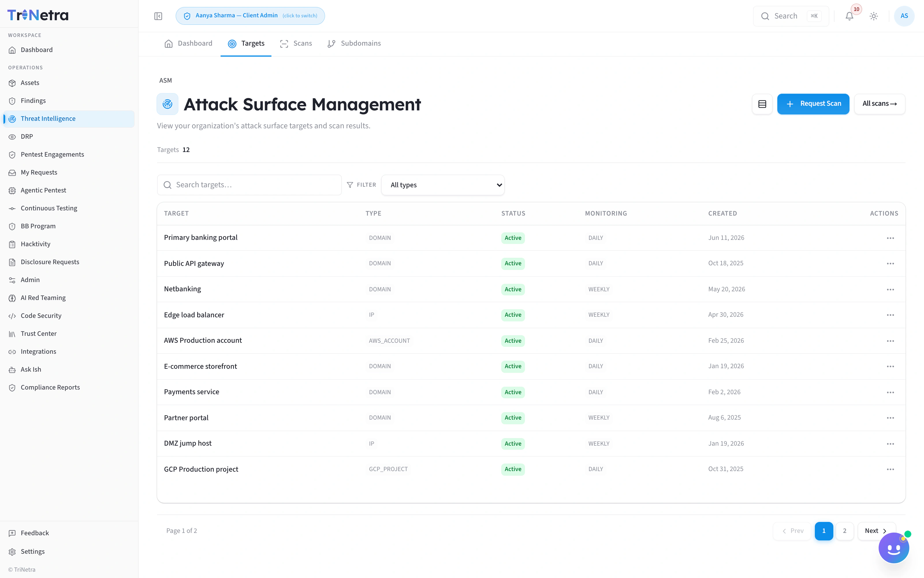This screenshot has height=578, width=924.
Task: Select Threat Intelligence in the sidebar
Action: 69,119
